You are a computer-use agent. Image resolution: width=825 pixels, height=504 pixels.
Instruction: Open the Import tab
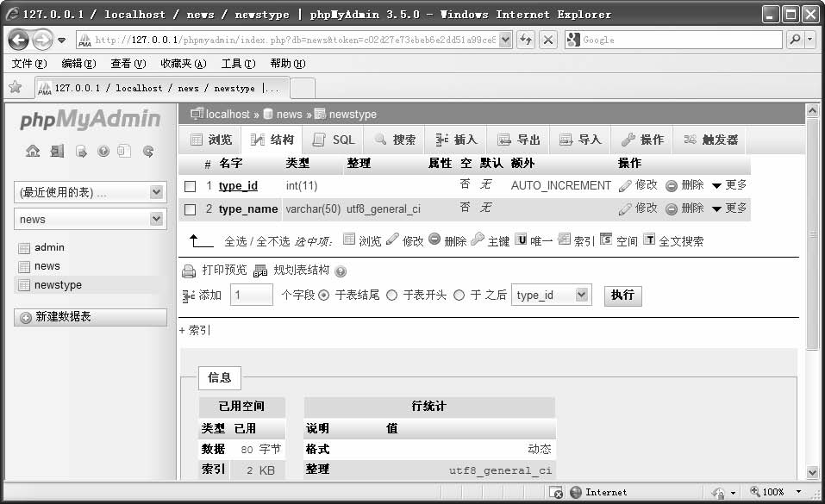click(580, 140)
